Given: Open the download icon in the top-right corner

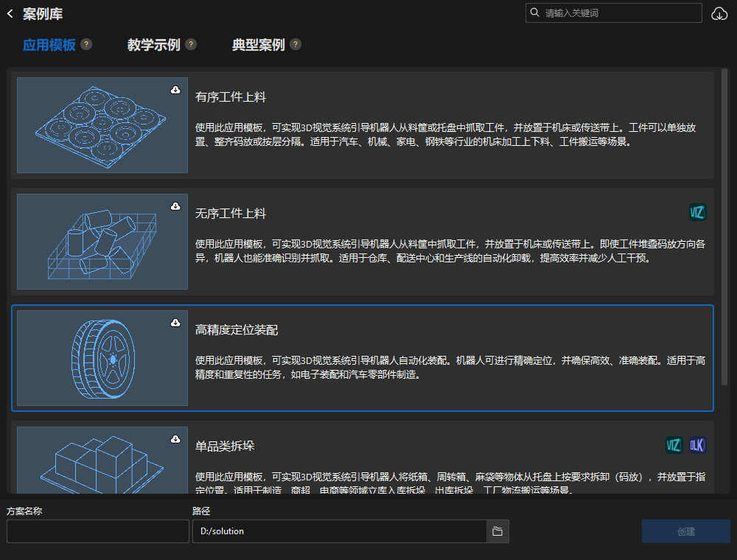Looking at the screenshot, I should coord(719,13).
